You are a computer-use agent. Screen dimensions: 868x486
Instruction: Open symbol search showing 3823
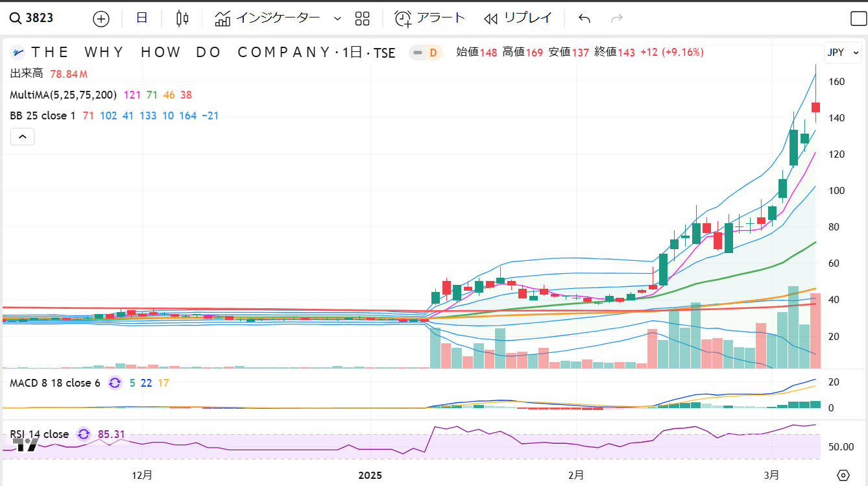point(32,18)
